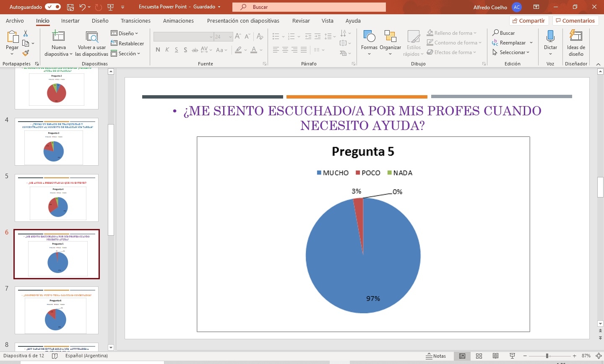The height and width of the screenshot is (364, 604).
Task: Decrease the font size with the smaller A
Action: pos(247,36)
